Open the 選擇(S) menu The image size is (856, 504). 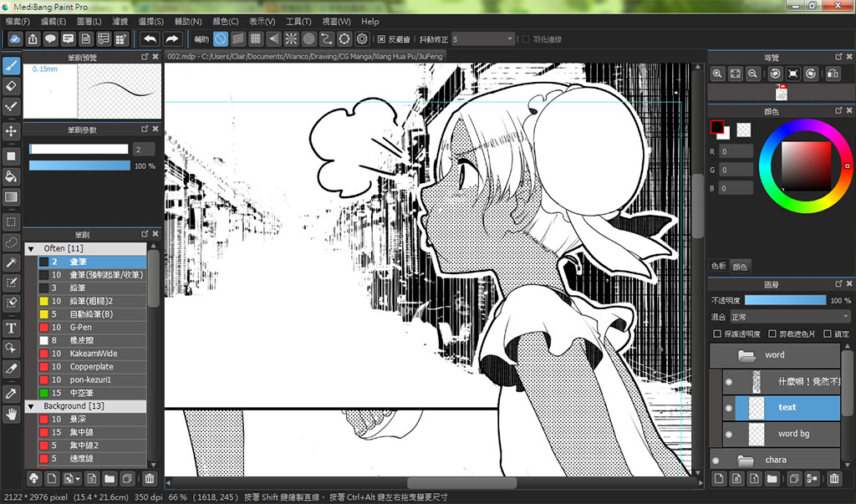coord(150,21)
